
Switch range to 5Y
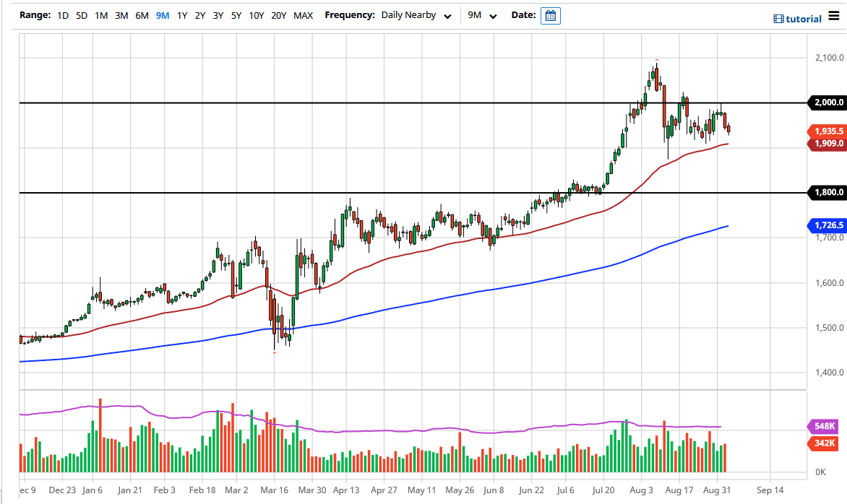point(236,16)
